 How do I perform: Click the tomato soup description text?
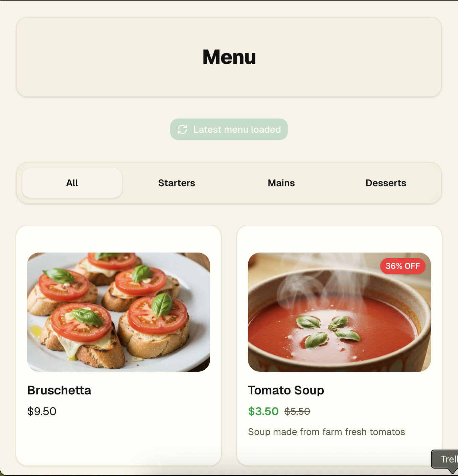click(326, 432)
